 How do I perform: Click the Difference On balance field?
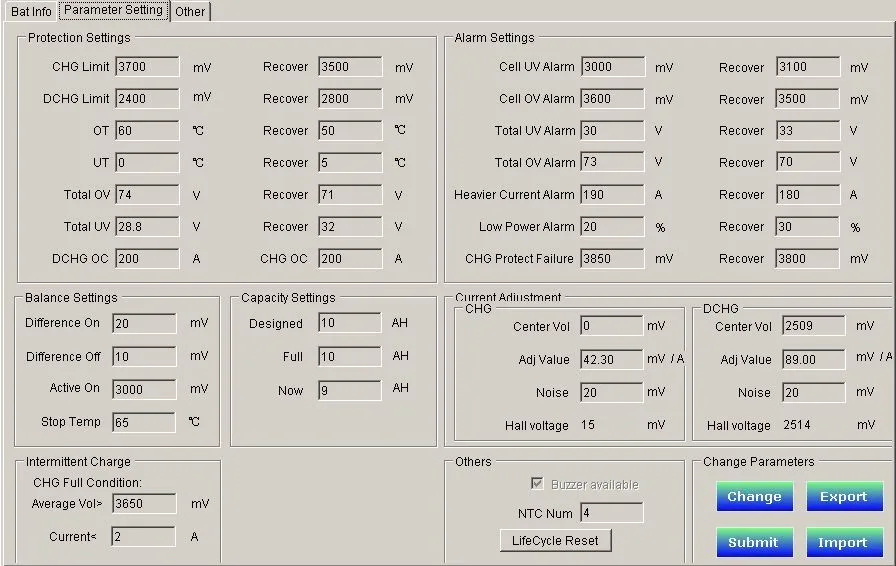[144, 323]
